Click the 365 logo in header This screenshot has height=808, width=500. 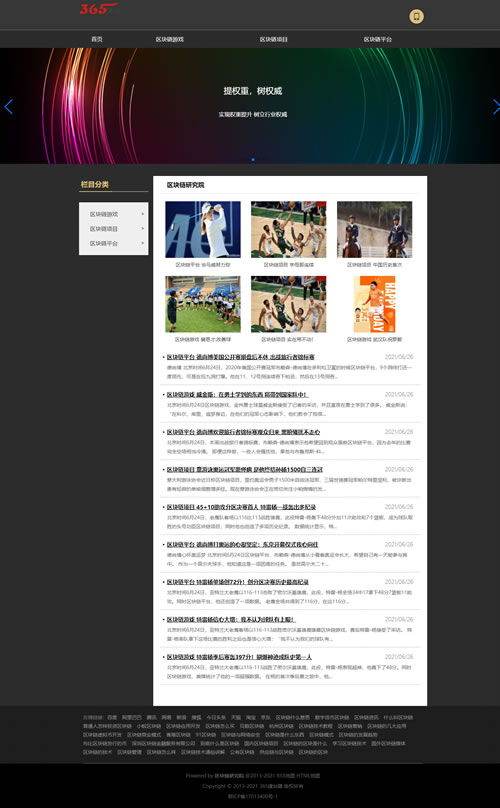[100, 9]
